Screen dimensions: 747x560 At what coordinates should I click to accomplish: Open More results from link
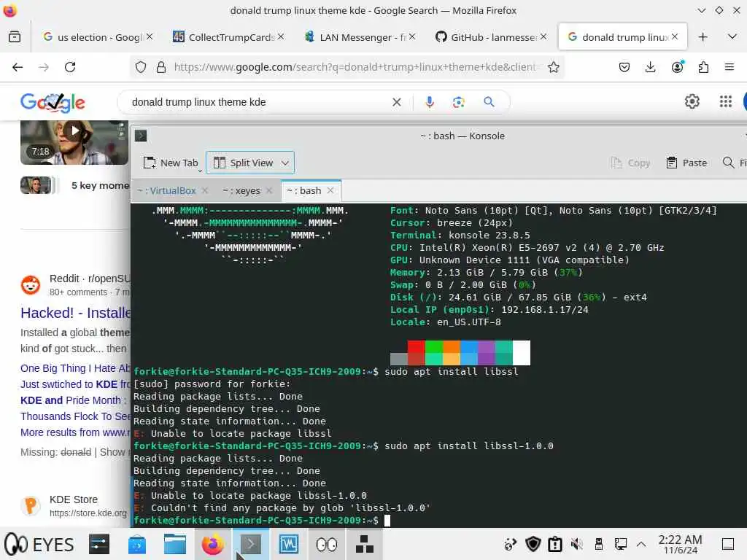click(x=75, y=432)
